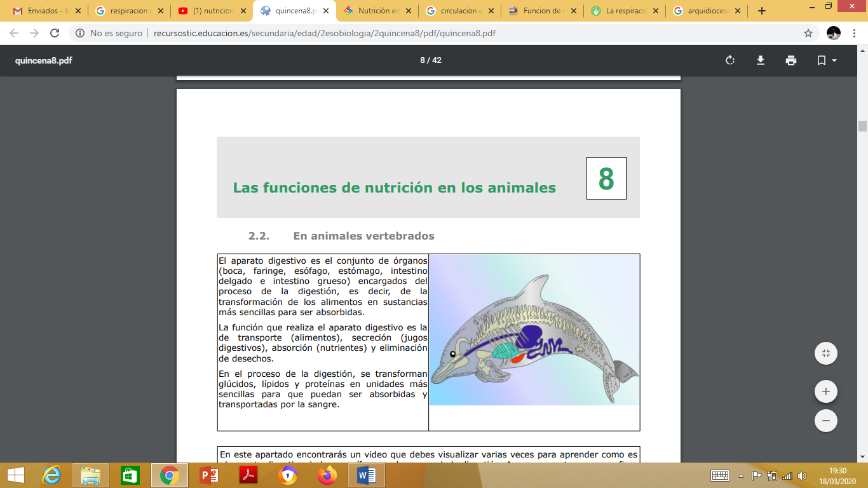Open Google Chrome in the taskbar
Screen dimensions: 868x488
coord(170,475)
